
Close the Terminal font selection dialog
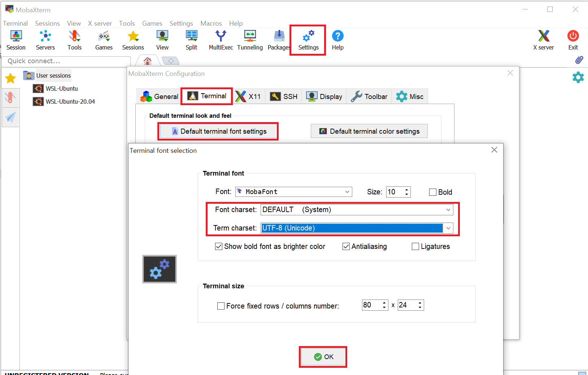[495, 150]
